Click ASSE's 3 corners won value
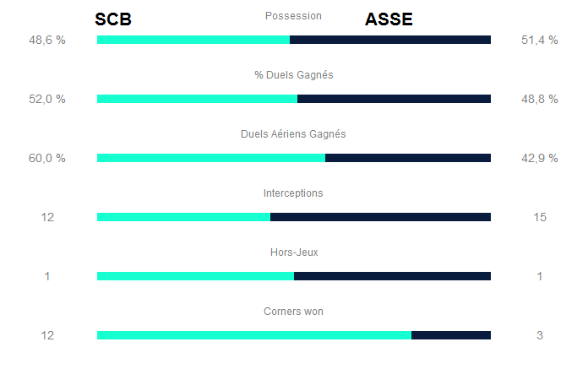Viewport: 588px width, 369px height. click(540, 335)
